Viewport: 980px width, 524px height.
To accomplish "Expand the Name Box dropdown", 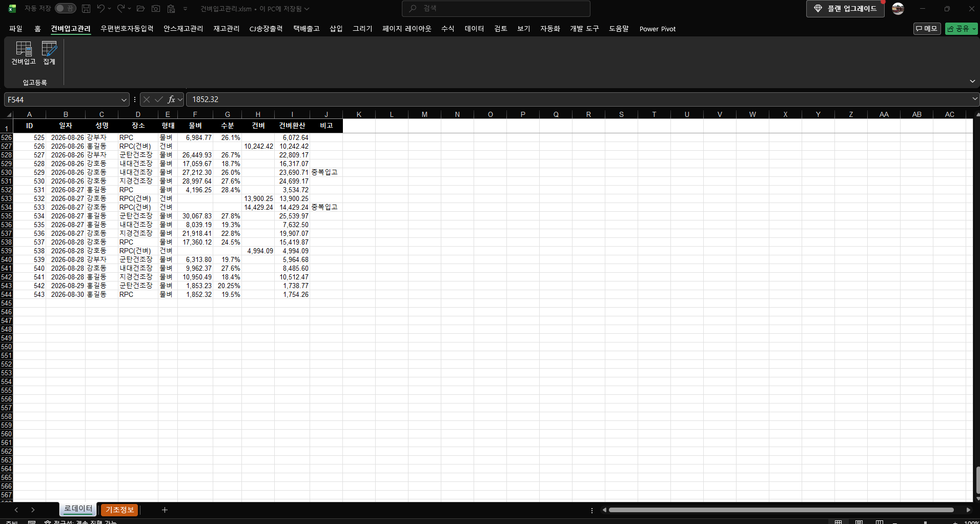I will 124,99.
